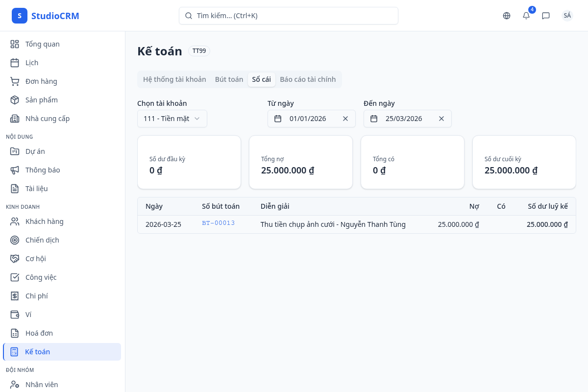The height and width of the screenshot is (392, 588).
Task: Clear the Đến ngày date value
Action: tap(441, 119)
